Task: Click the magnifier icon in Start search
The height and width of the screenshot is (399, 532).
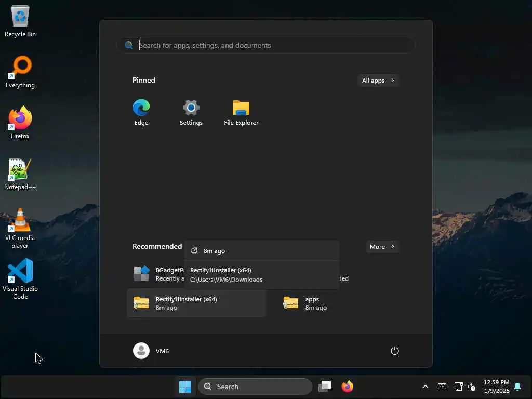Action: point(129,45)
